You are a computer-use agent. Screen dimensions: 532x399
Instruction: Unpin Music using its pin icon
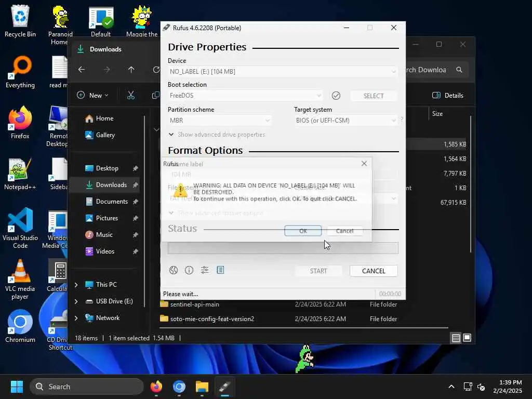click(x=135, y=235)
